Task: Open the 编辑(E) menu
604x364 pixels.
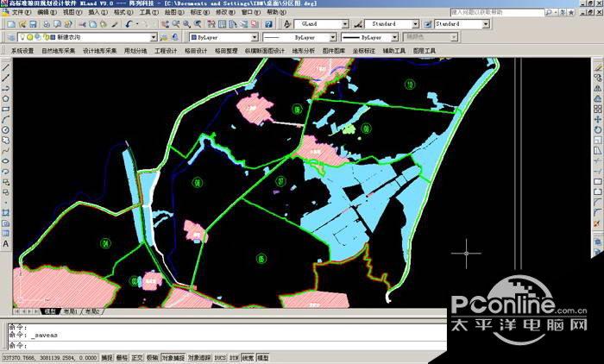Action: [x=47, y=12]
